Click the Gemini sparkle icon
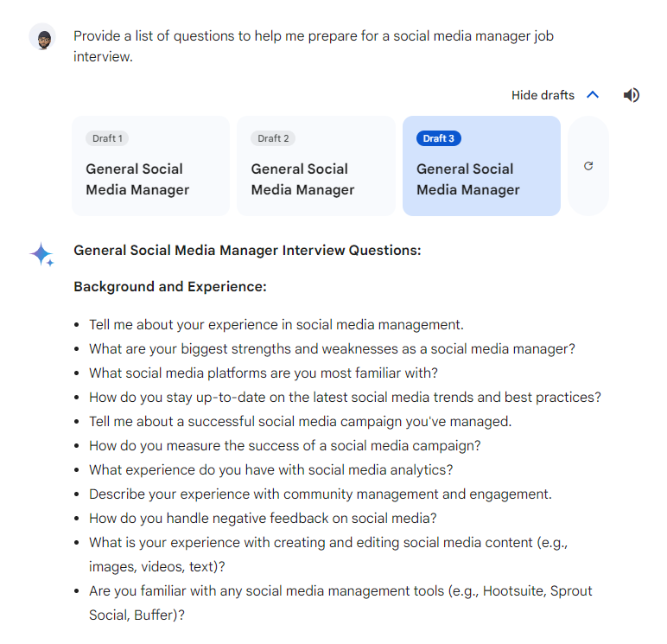This screenshot has width=667, height=644. [x=41, y=255]
